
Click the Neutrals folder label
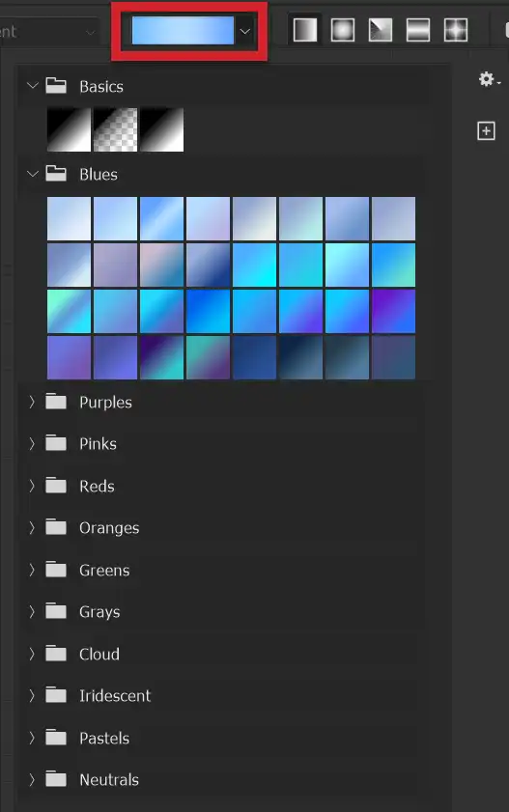109,779
